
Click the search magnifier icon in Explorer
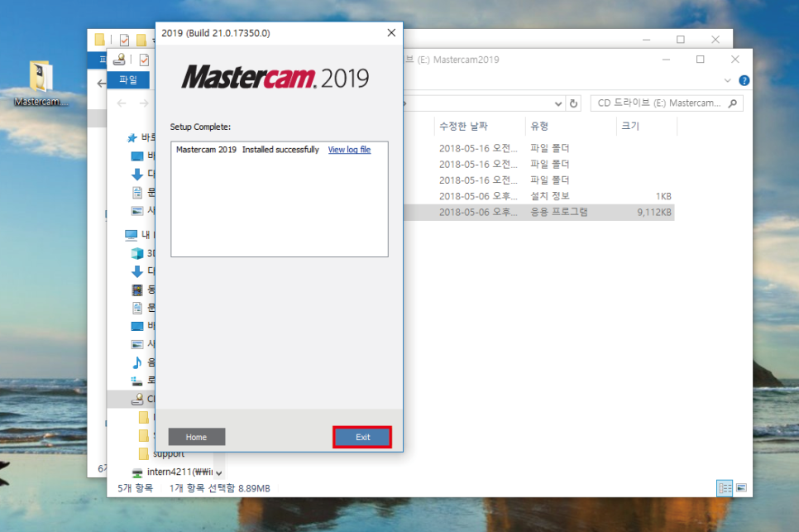pyautogui.click(x=733, y=103)
